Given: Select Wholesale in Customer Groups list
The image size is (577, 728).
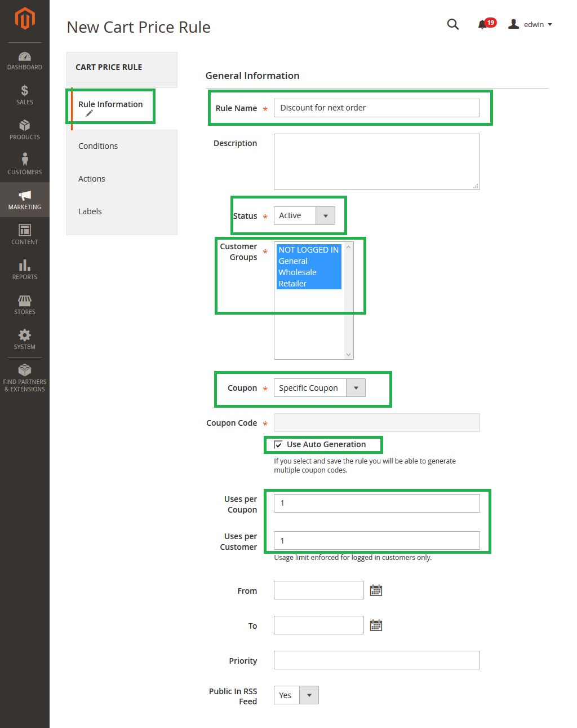Looking at the screenshot, I should click(x=298, y=272).
